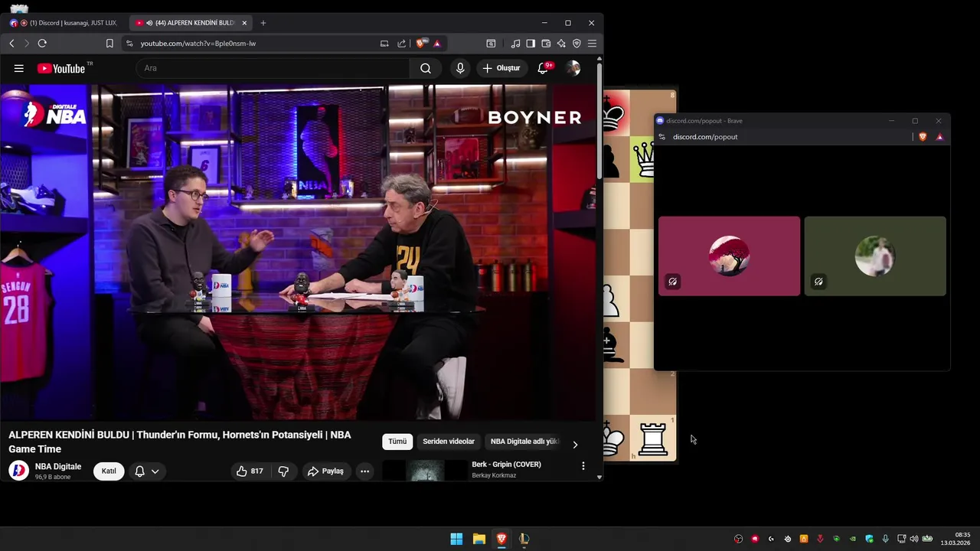Like the video with 817 likes

coord(250,471)
